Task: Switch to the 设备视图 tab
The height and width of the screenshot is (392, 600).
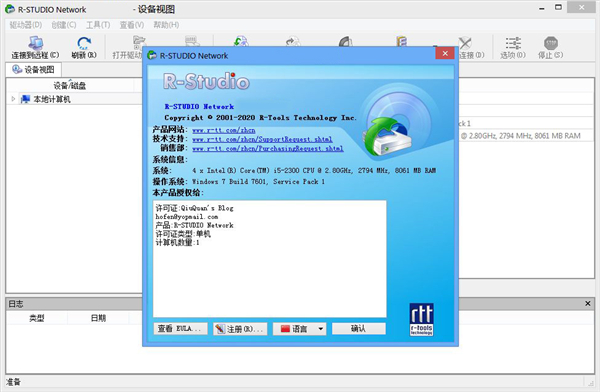Action: pyautogui.click(x=33, y=70)
